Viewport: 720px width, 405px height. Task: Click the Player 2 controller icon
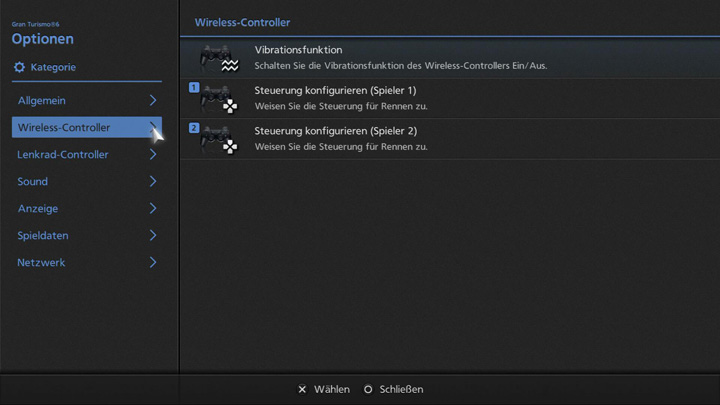[x=218, y=139]
